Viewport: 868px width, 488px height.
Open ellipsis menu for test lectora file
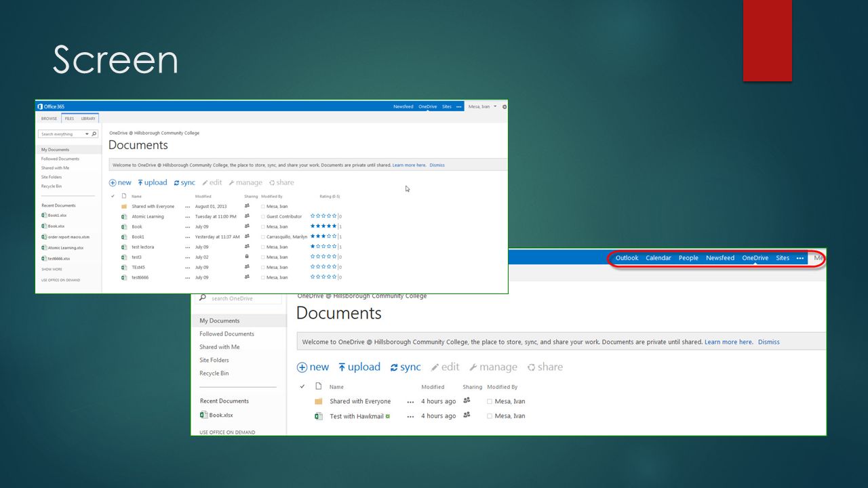188,247
